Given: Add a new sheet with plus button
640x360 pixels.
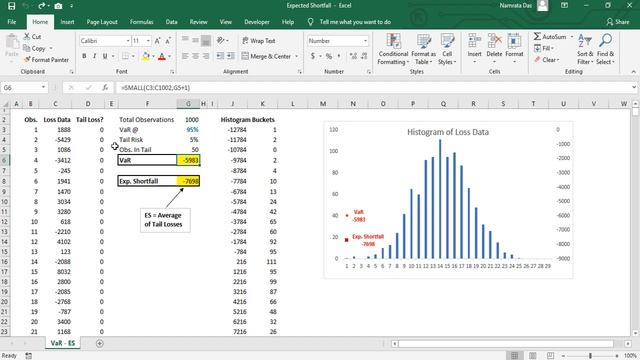Looking at the screenshot, I should [x=100, y=344].
